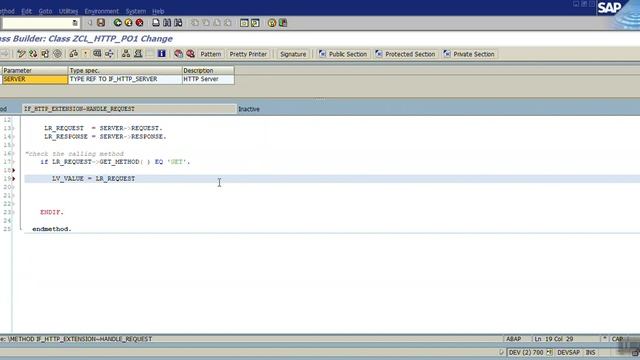Image resolution: width=640 pixels, height=360 pixels.
Task: Click the red Cancel icon
Action: pyautogui.click(x=140, y=23)
